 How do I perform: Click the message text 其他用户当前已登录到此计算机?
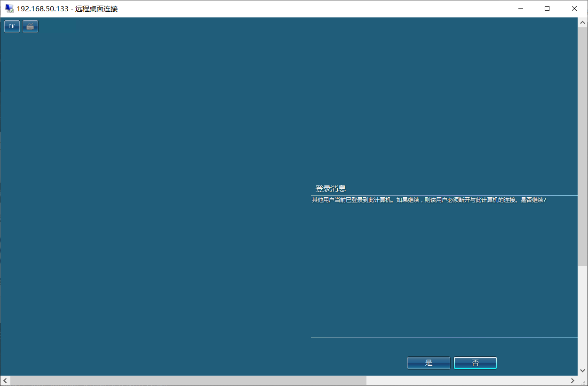[352, 200]
